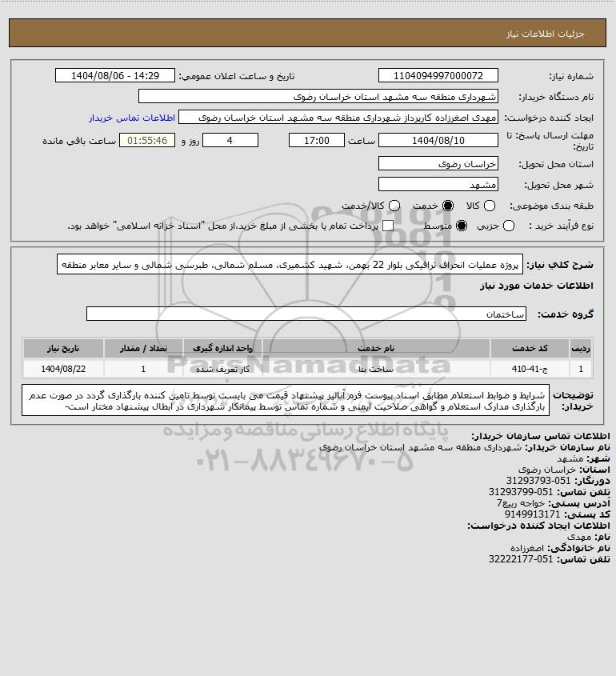Select the جزیی purchase type radio
The height and width of the screenshot is (676, 616).
pyautogui.click(x=509, y=226)
